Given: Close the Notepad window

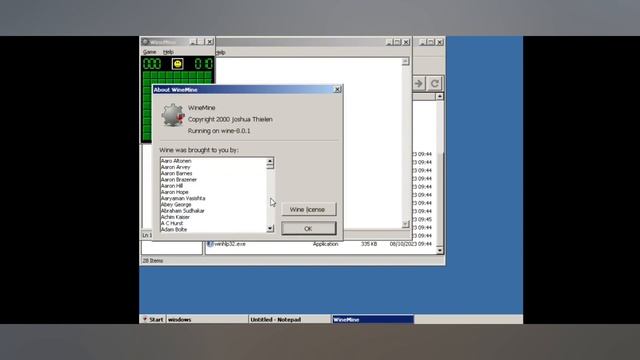Looking at the screenshot, I should click(406, 42).
